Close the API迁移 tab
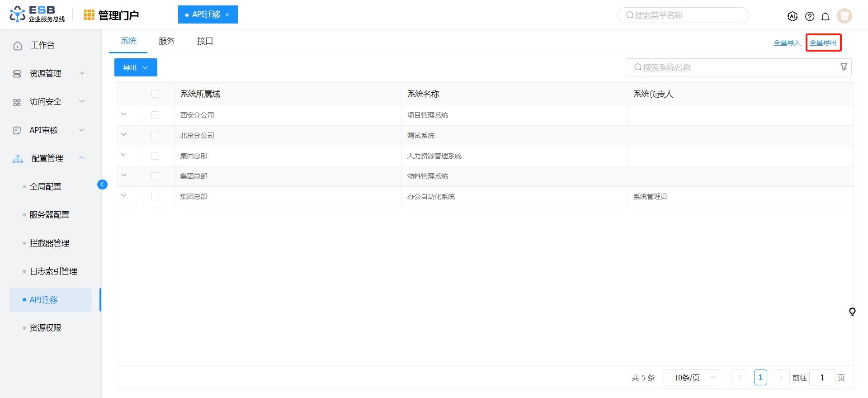868x398 pixels. (x=227, y=14)
